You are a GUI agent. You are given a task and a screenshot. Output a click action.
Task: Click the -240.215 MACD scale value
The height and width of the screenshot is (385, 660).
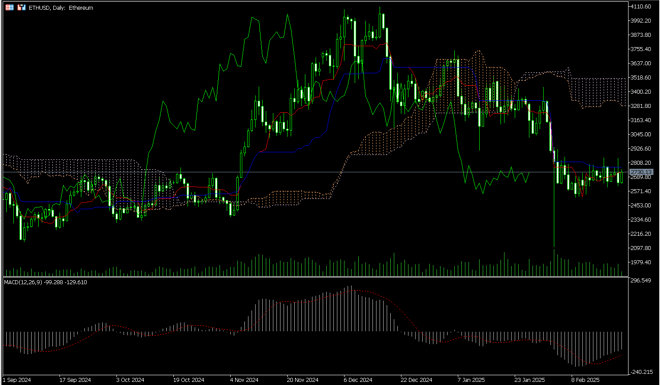click(x=641, y=372)
